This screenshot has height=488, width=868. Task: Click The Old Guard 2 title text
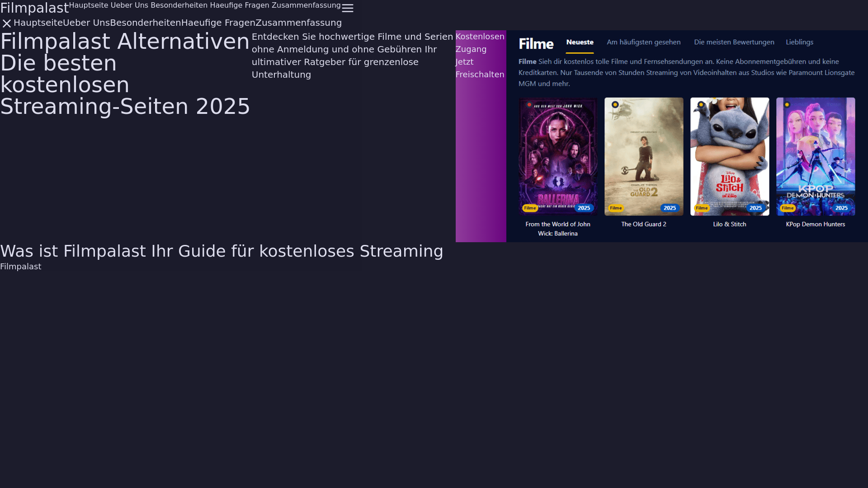coord(644,225)
